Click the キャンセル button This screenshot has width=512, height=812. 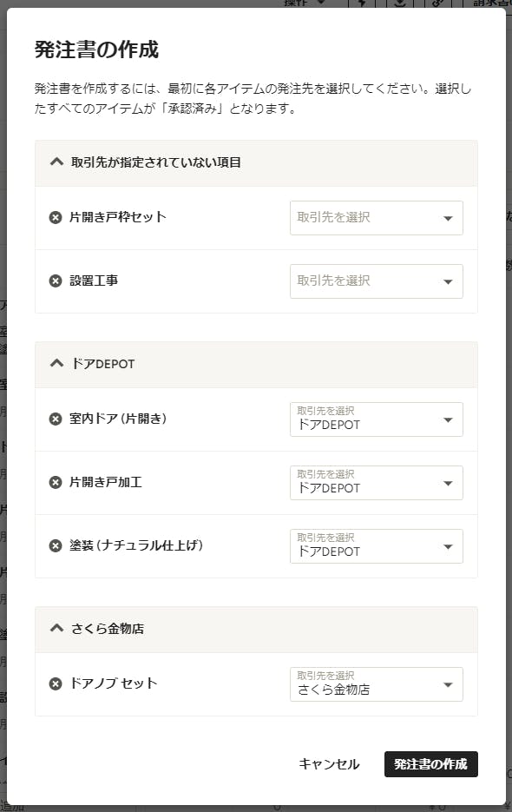coord(329,764)
